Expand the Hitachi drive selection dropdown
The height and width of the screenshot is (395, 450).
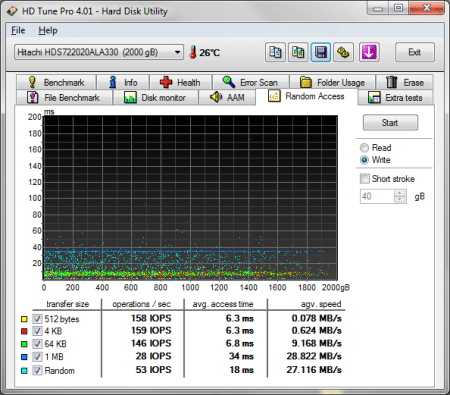(177, 52)
